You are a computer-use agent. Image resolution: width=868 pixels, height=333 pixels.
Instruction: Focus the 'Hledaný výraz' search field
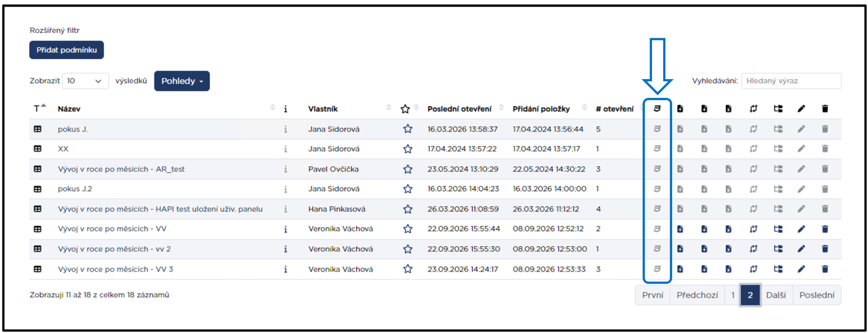pos(791,81)
